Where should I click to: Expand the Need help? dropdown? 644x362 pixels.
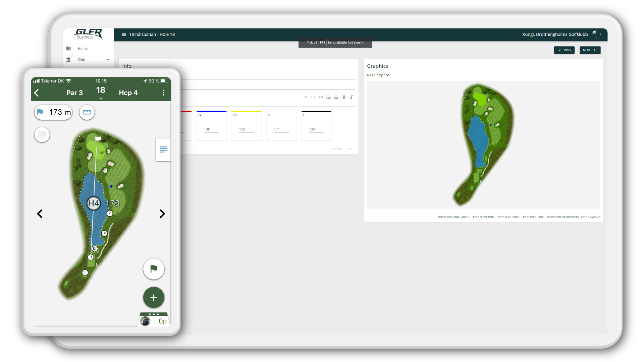pyautogui.click(x=378, y=75)
